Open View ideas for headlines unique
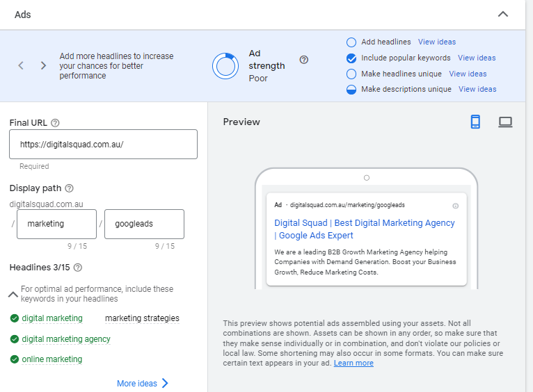Image resolution: width=533 pixels, height=392 pixels. click(468, 74)
